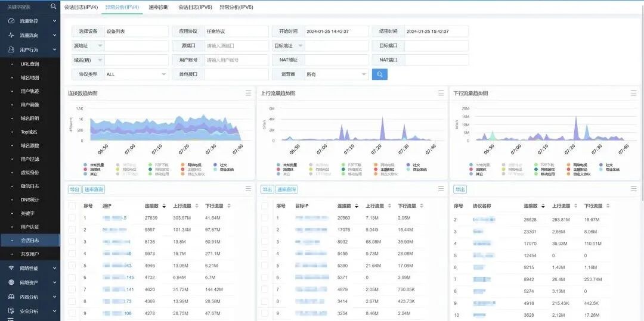Click 速率查询 button above 源IP table
This screenshot has width=644, height=321.
click(94, 189)
